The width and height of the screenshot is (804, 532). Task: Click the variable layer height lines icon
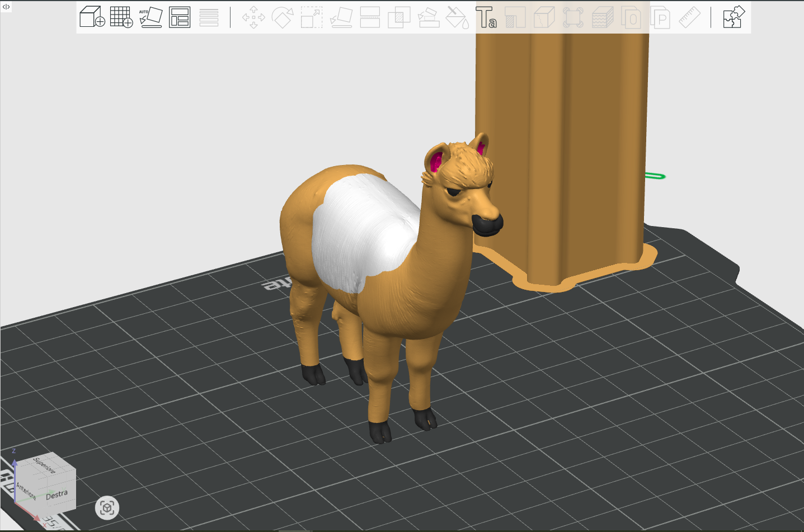coord(209,17)
